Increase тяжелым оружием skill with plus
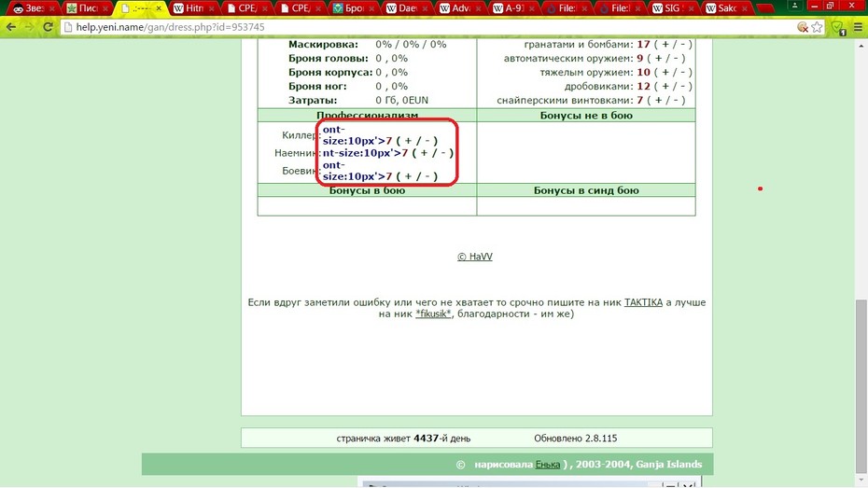The width and height of the screenshot is (868, 488). click(665, 73)
